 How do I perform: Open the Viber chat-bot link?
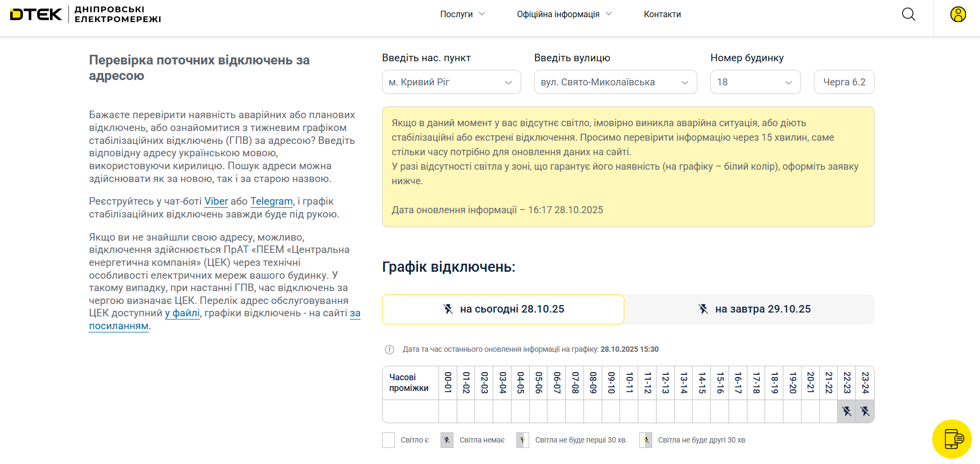coord(216,201)
